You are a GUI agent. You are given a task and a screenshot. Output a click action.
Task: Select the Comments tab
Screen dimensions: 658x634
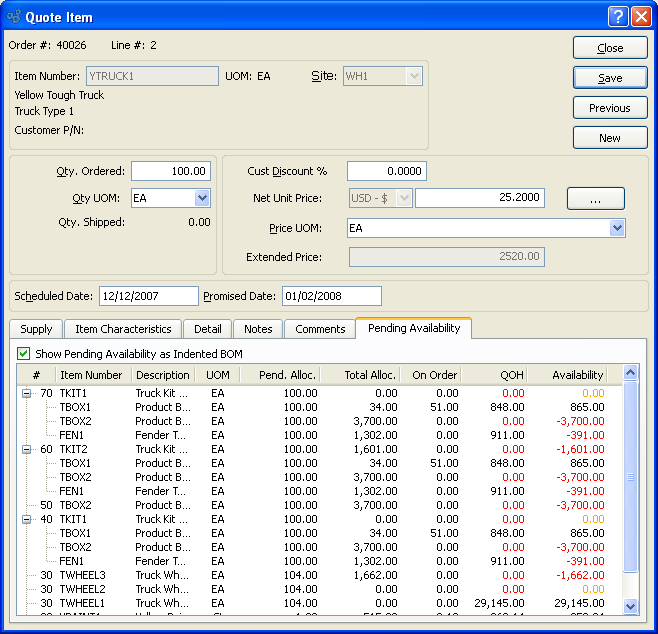[x=319, y=329]
